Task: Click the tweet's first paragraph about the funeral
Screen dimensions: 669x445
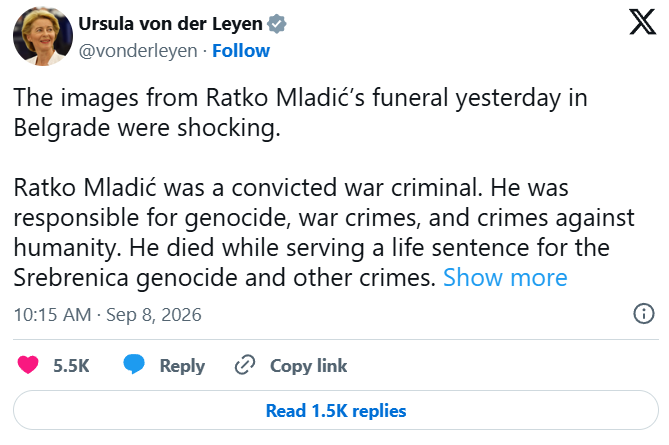Action: tap(300, 113)
